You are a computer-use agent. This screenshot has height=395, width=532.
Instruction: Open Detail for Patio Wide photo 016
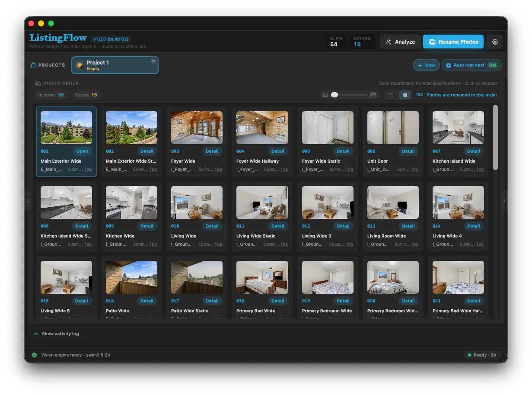[x=147, y=301]
